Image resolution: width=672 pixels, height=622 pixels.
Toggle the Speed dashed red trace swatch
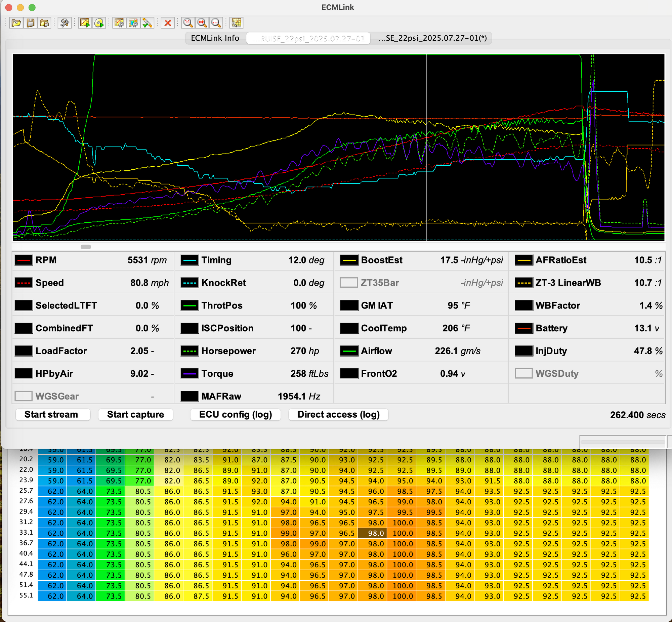pos(24,283)
